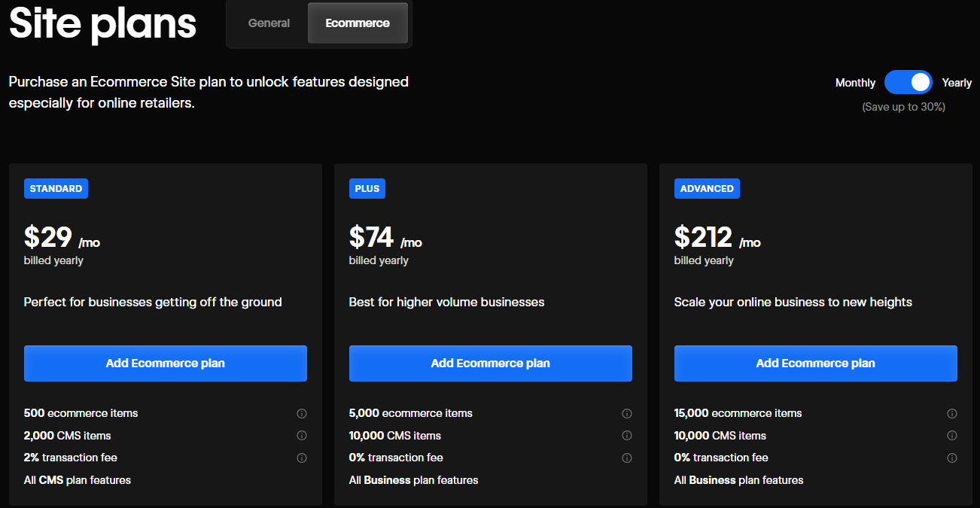Click '15,000 ecommerce items' text
980x508 pixels.
(738, 413)
